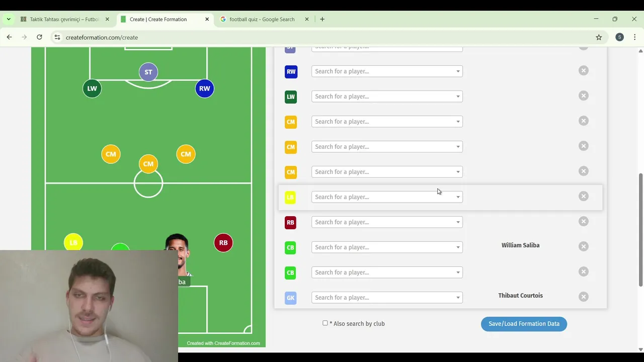
Task: Search for a player in LB row
Action: click(x=387, y=197)
